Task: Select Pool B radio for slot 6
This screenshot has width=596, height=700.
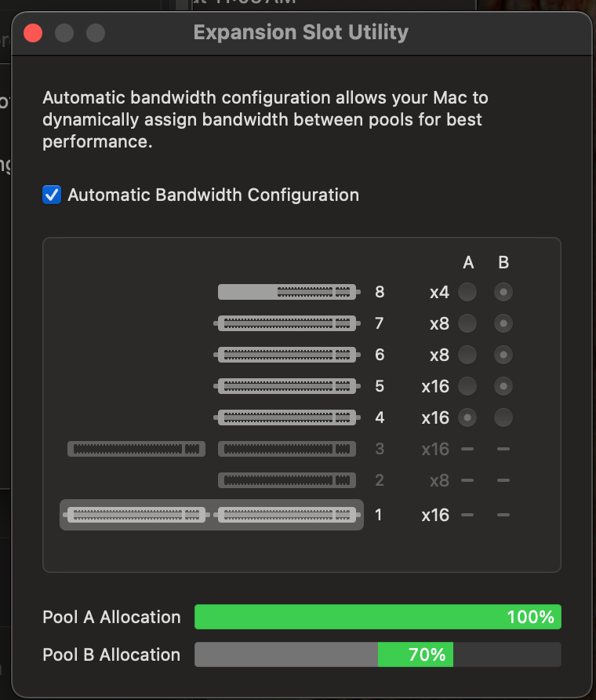Action: tap(503, 355)
